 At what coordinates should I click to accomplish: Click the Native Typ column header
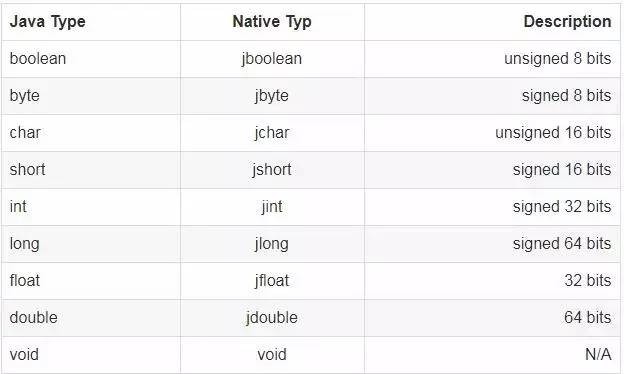(x=272, y=21)
